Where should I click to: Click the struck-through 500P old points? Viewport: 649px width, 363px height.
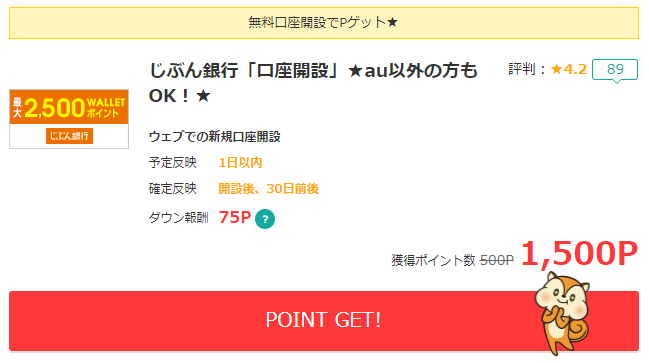click(497, 260)
